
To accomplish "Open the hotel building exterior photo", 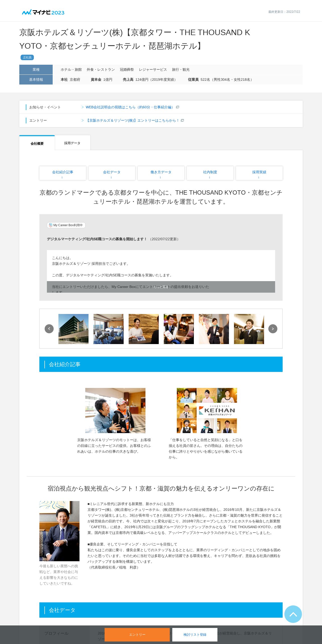I will coord(73,329).
